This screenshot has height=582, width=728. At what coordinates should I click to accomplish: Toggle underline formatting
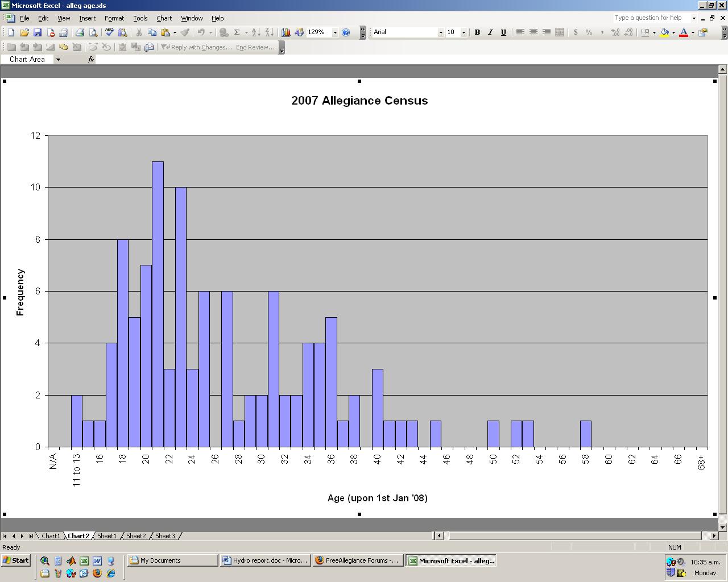pos(503,32)
